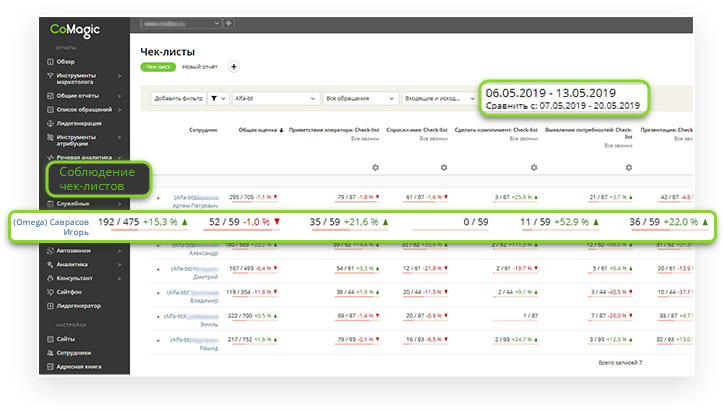Image resolution: width=724 pixels, height=412 pixels.
Task: Expand the Речевая аналитика menu chevron
Action: (x=120, y=158)
